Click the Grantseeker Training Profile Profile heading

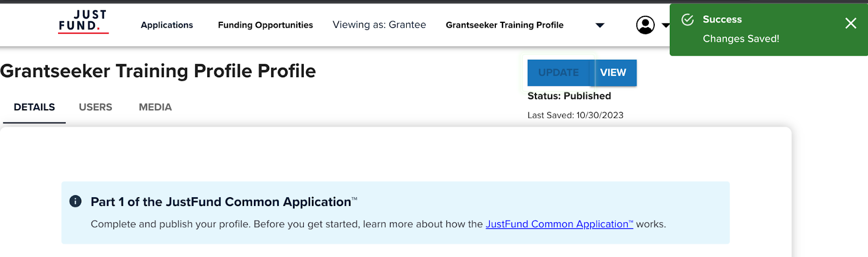pos(158,71)
